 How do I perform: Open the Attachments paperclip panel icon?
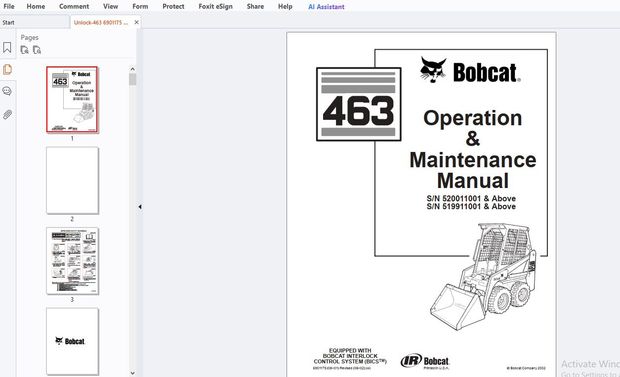coord(7,115)
